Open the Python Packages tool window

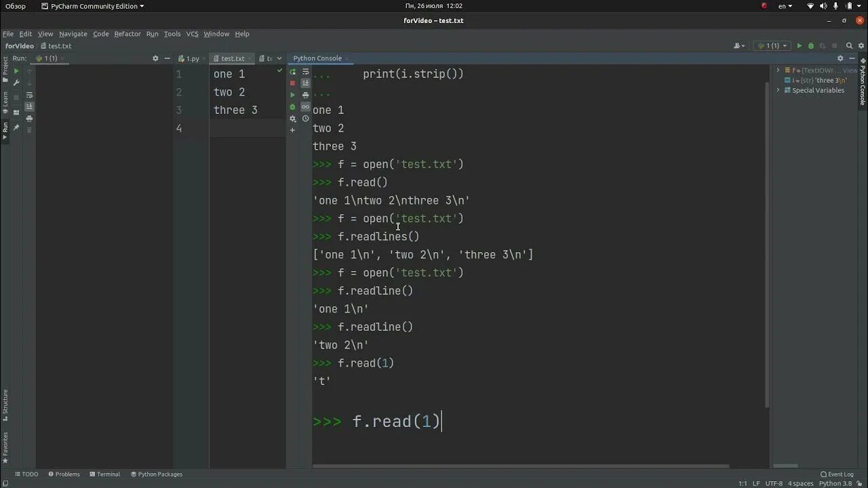pos(157,474)
